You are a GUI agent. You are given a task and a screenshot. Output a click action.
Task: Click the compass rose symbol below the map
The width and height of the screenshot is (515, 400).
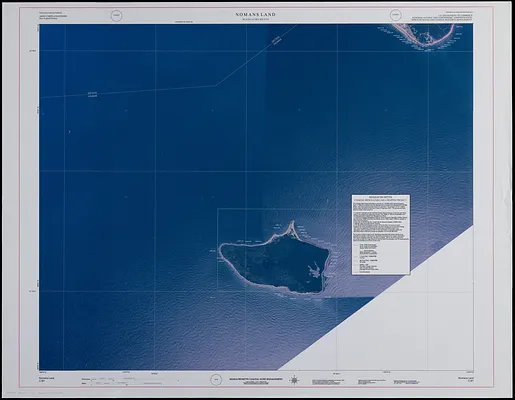pyautogui.click(x=294, y=380)
